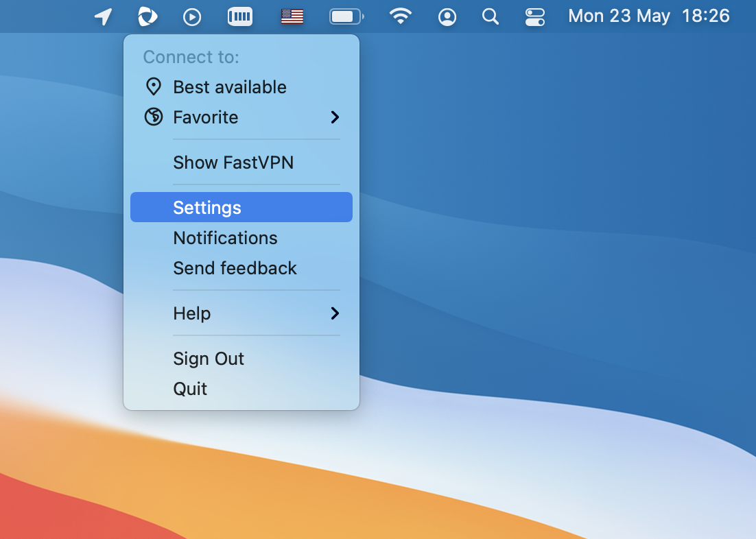Click the battery status icon
This screenshot has width=756, height=539.
click(346, 16)
